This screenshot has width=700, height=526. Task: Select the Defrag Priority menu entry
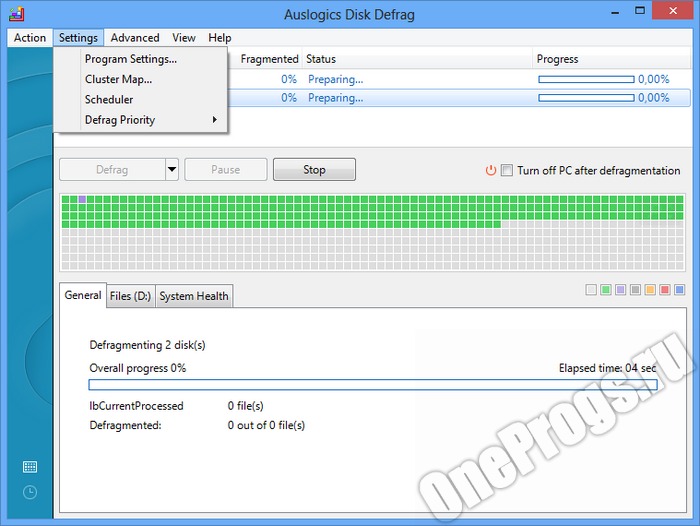141,120
